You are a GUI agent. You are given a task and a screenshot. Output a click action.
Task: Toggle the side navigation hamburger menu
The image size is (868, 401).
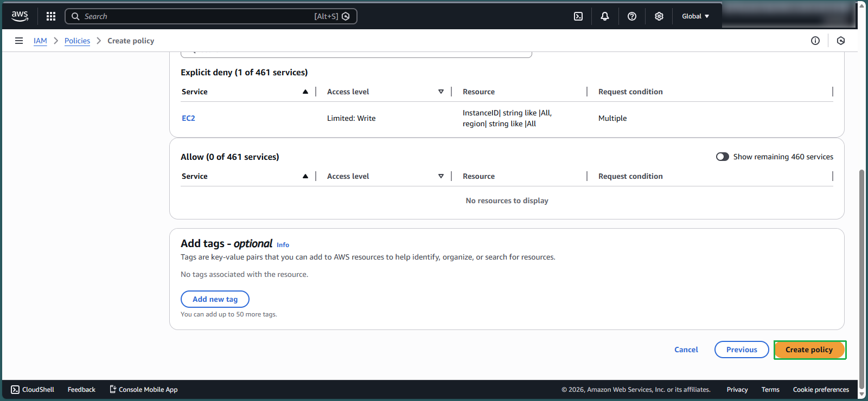(19, 41)
